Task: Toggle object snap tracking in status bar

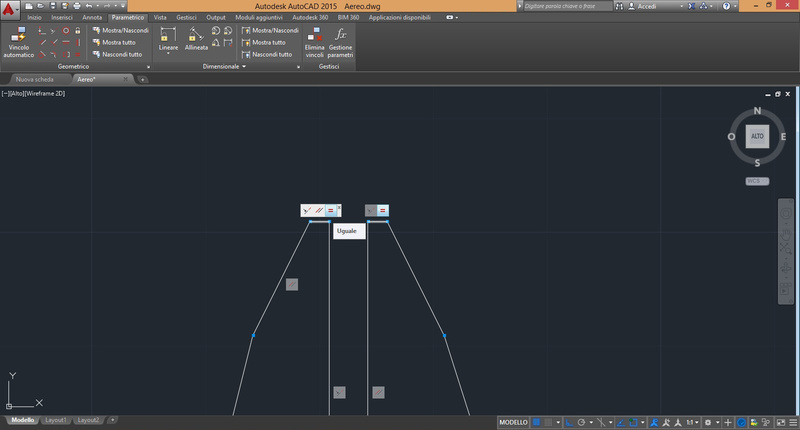Action: 621,422
